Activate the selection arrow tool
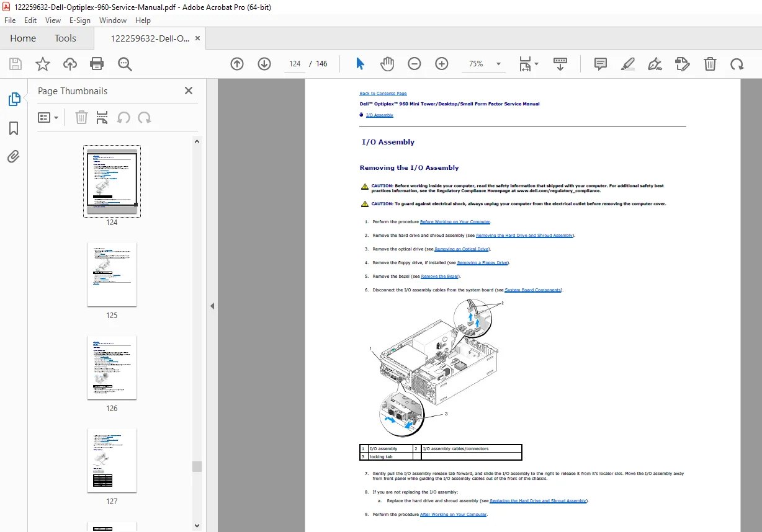The image size is (762, 532). (361, 64)
